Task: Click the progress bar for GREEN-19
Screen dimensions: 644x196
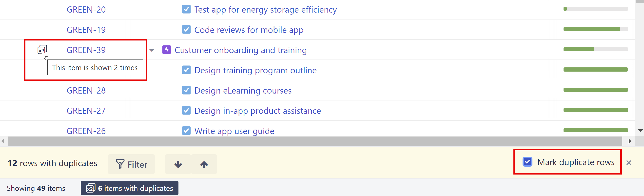Action: coord(595,29)
